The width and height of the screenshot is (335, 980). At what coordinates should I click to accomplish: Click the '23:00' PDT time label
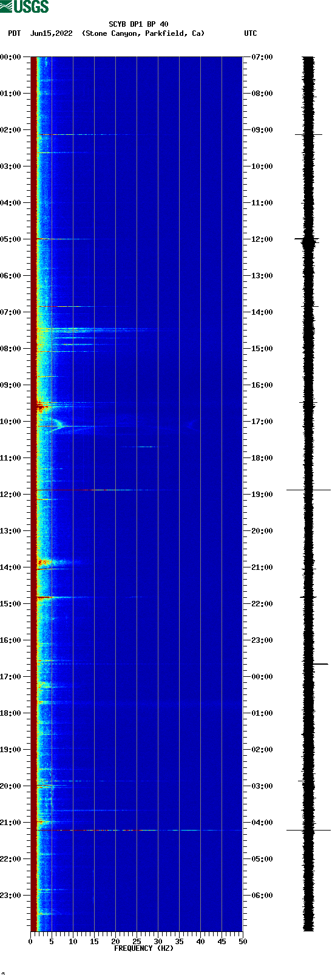pos(11,896)
